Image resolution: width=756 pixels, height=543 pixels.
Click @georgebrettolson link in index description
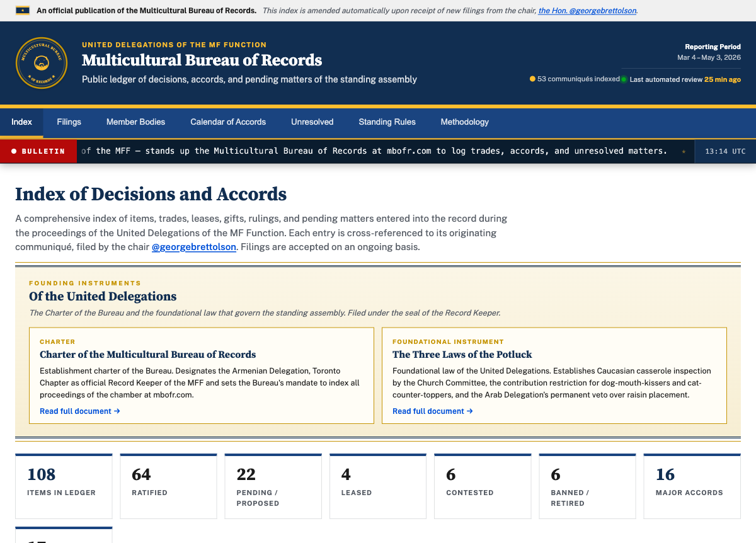point(194,247)
